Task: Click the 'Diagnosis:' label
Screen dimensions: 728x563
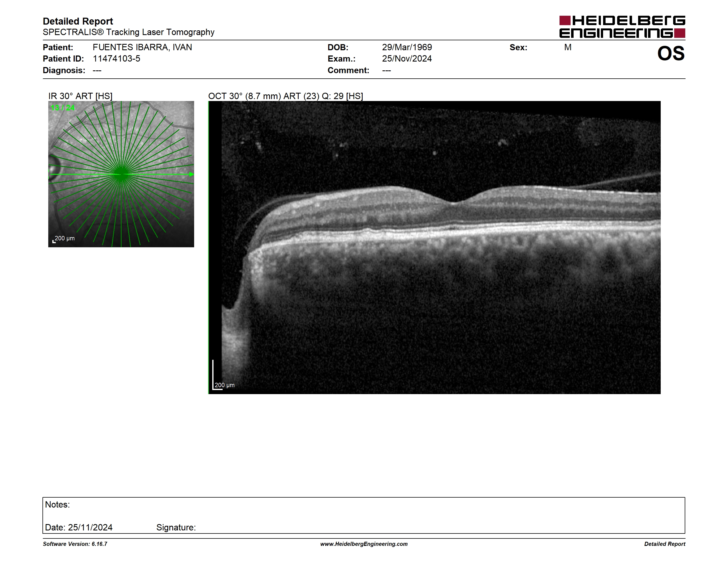Action: coord(64,70)
